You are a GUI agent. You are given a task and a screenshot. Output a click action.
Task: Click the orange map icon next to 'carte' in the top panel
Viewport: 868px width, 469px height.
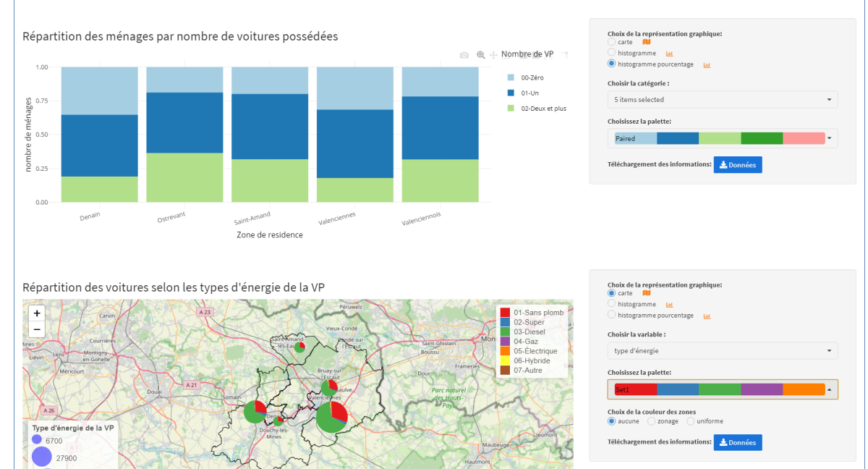(647, 42)
